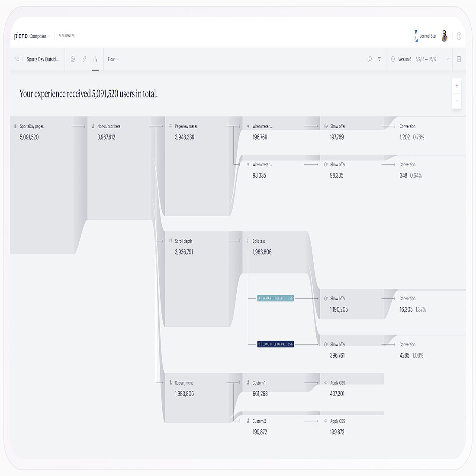Open search using the magnifier icon
The image size is (476, 476).
pos(370,59)
